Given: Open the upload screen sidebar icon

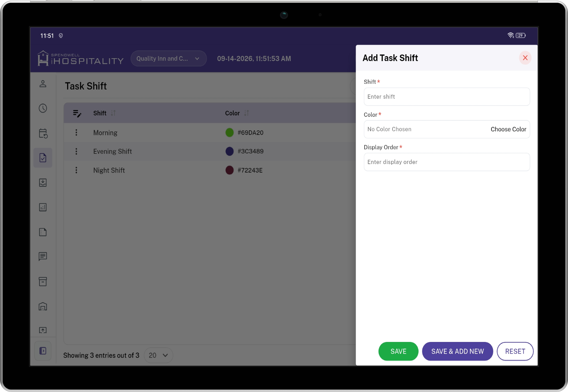Looking at the screenshot, I should [43, 330].
